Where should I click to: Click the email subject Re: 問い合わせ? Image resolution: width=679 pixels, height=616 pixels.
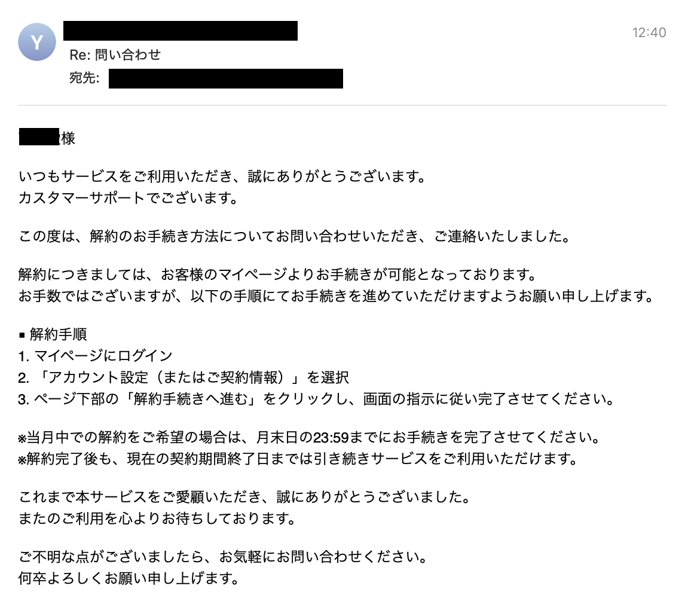click(x=115, y=54)
